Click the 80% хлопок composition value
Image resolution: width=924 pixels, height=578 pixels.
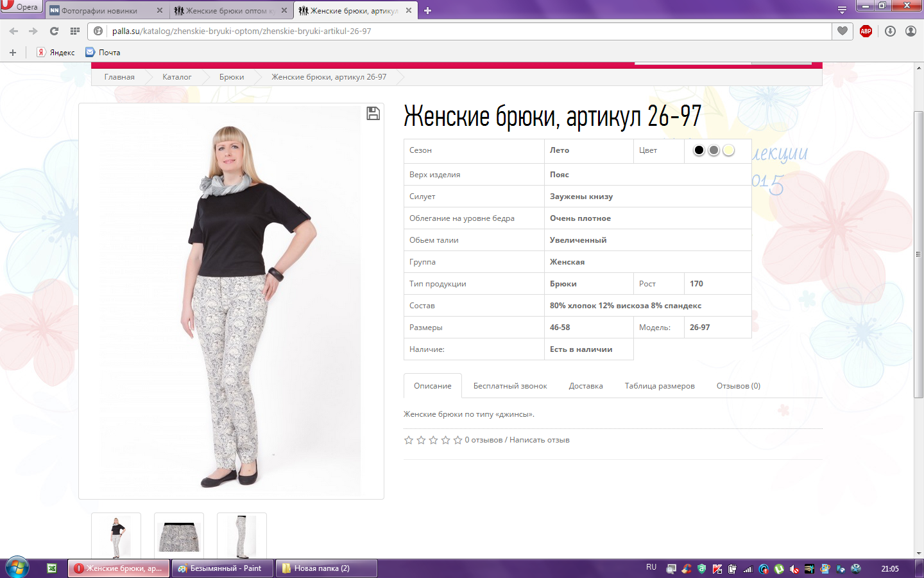(x=626, y=306)
